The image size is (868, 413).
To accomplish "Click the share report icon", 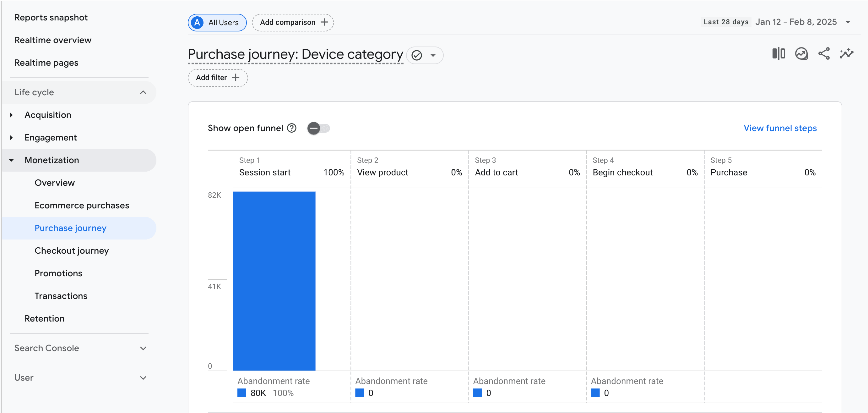I will click(824, 54).
